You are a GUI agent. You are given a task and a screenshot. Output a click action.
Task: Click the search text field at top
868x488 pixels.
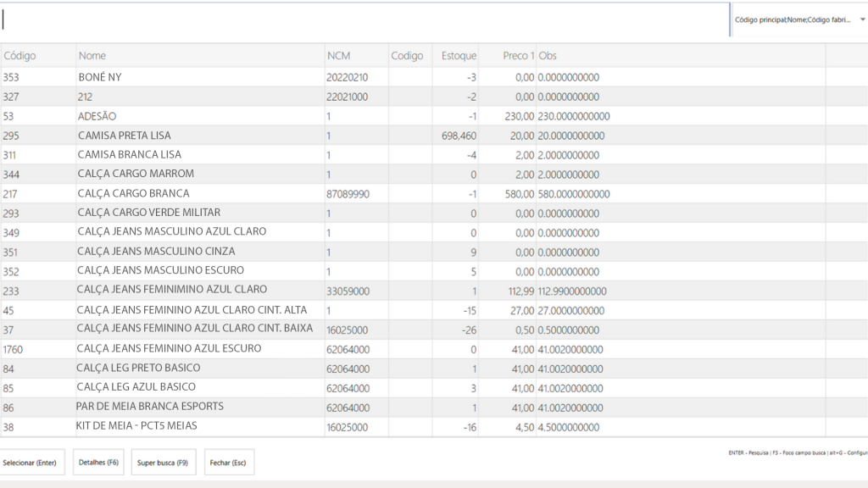(x=364, y=19)
